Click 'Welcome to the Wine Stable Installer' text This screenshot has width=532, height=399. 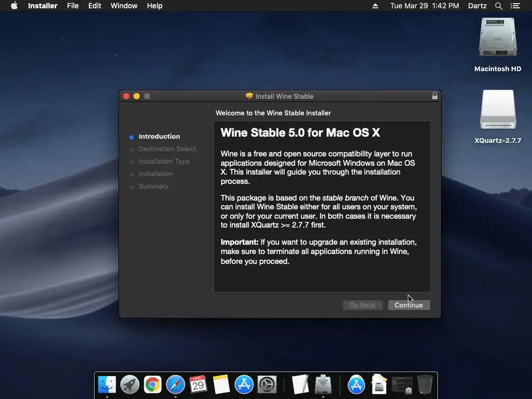coord(273,113)
